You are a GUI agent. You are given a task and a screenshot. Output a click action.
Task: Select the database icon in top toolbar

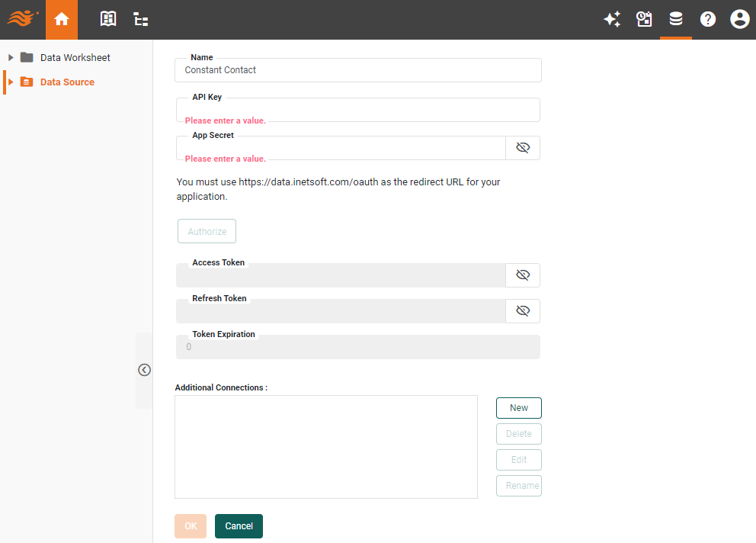click(676, 19)
